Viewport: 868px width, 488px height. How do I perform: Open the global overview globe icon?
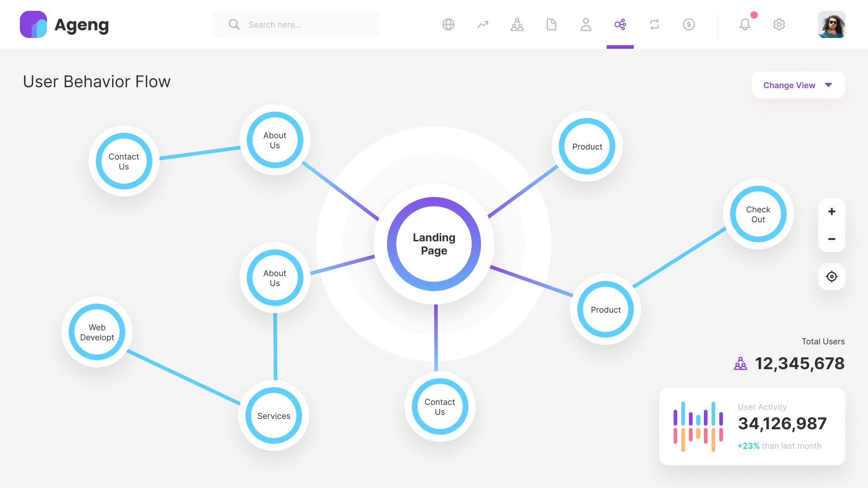[x=448, y=24]
